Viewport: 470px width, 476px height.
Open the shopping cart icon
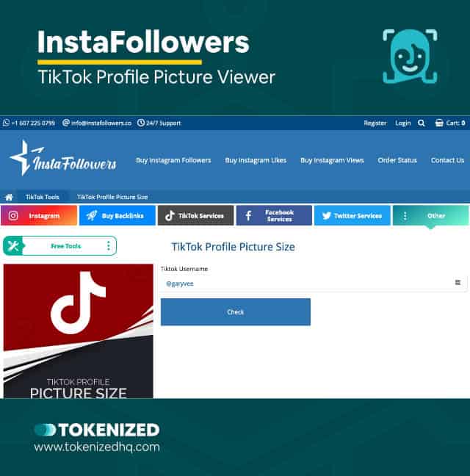coord(439,123)
